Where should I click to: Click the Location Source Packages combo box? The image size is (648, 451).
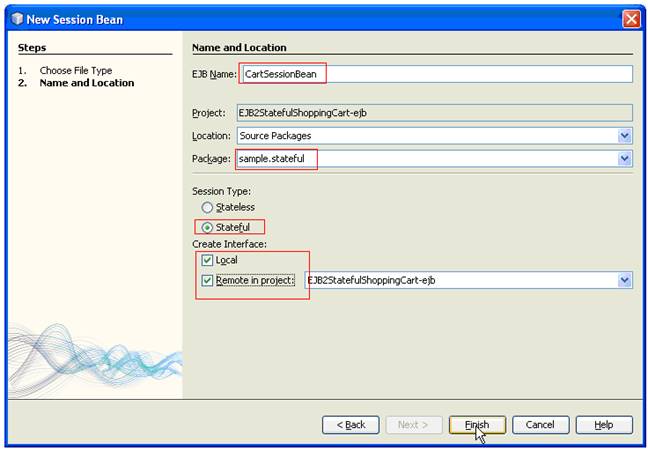[434, 136]
